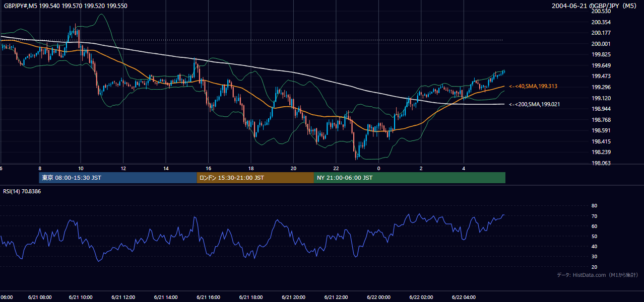This screenshot has width=644, height=302.
Task: Click the データ: HistData.com source credit
Action: click(597, 275)
